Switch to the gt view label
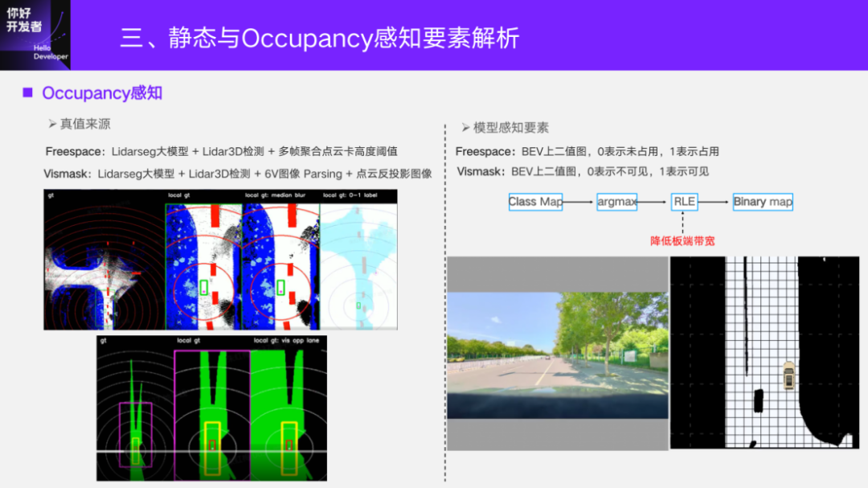 click(x=51, y=194)
